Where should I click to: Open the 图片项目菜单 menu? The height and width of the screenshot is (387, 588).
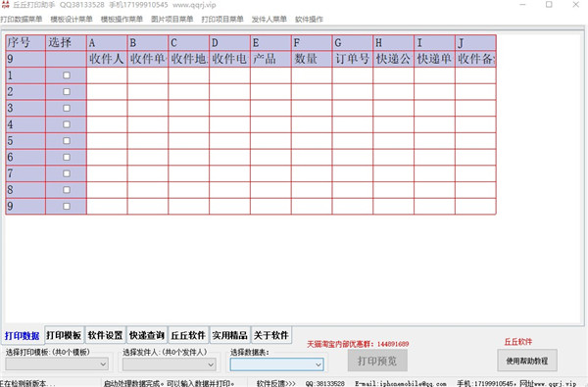[171, 20]
